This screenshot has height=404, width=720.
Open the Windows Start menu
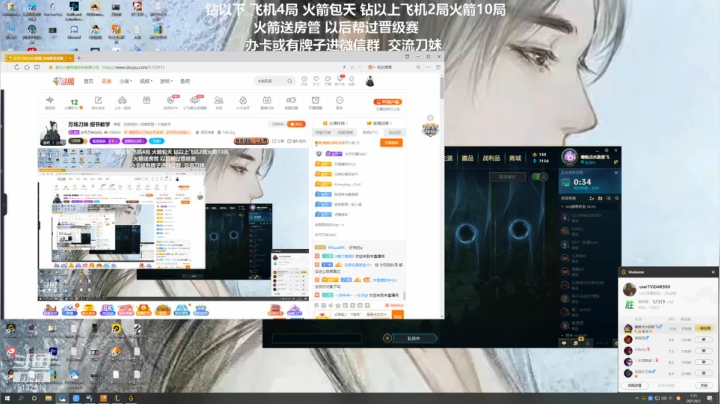click(x=7, y=398)
